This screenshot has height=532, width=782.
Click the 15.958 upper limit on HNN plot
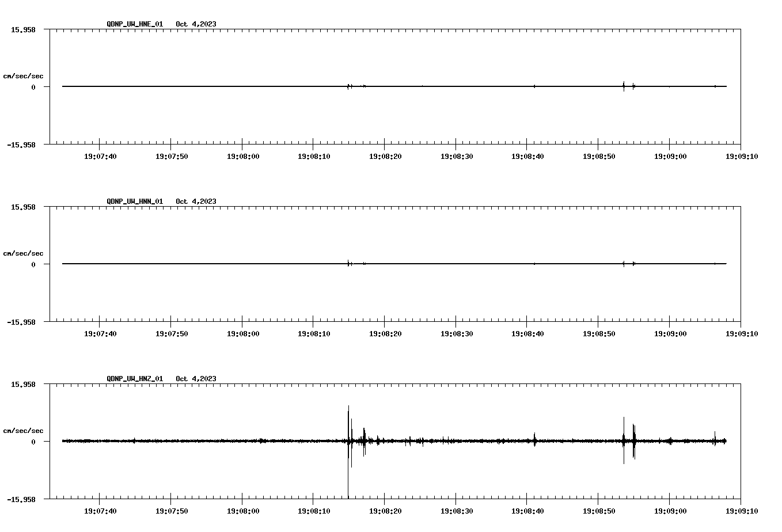[23, 207]
